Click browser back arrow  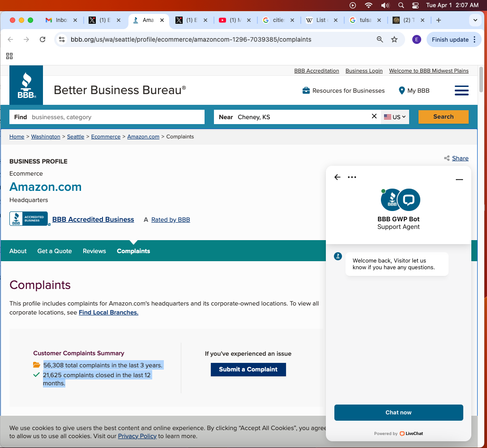click(10, 39)
